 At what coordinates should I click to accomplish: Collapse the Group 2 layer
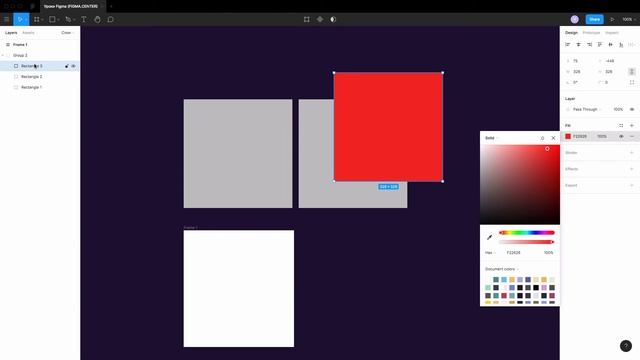pos(3,55)
